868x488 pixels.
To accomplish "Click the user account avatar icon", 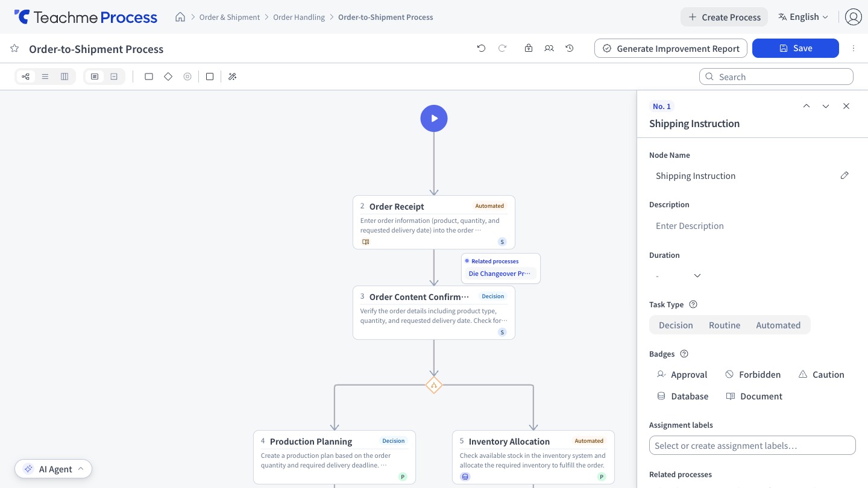I will 854,17.
